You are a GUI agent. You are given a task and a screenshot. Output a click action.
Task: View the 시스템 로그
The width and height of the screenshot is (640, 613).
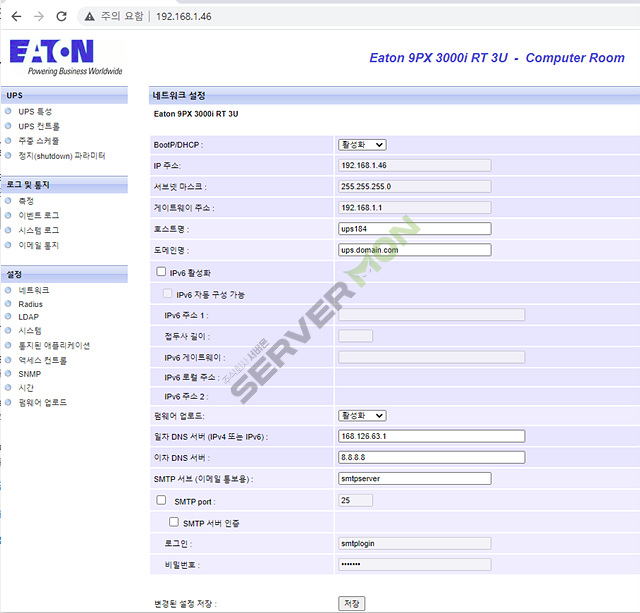pos(39,230)
